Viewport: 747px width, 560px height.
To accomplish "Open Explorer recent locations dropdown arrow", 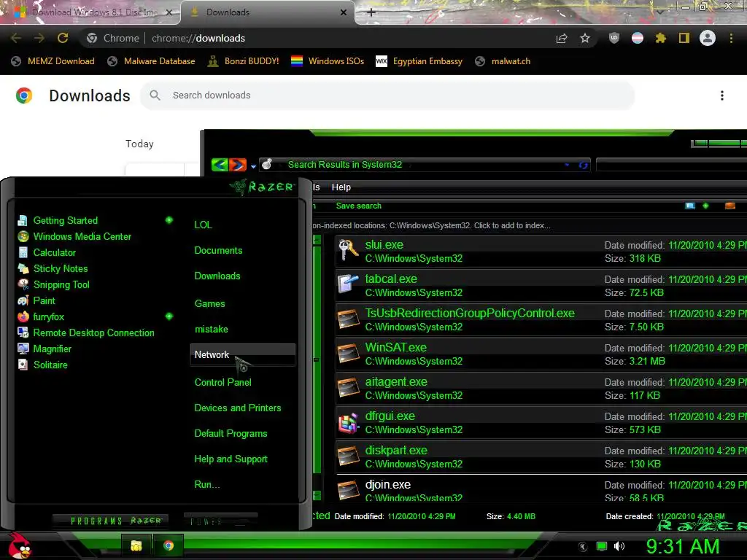I will [253, 166].
